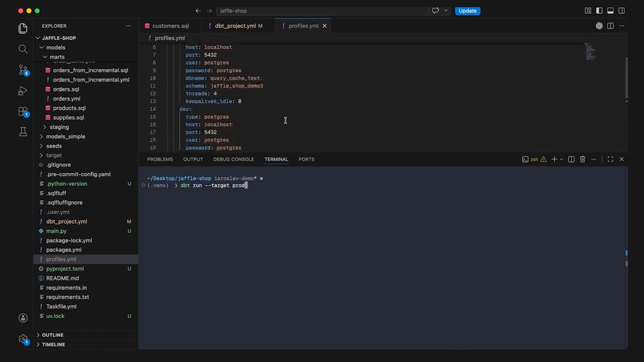
Task: Open the chat icon in title bar
Action: (435, 11)
